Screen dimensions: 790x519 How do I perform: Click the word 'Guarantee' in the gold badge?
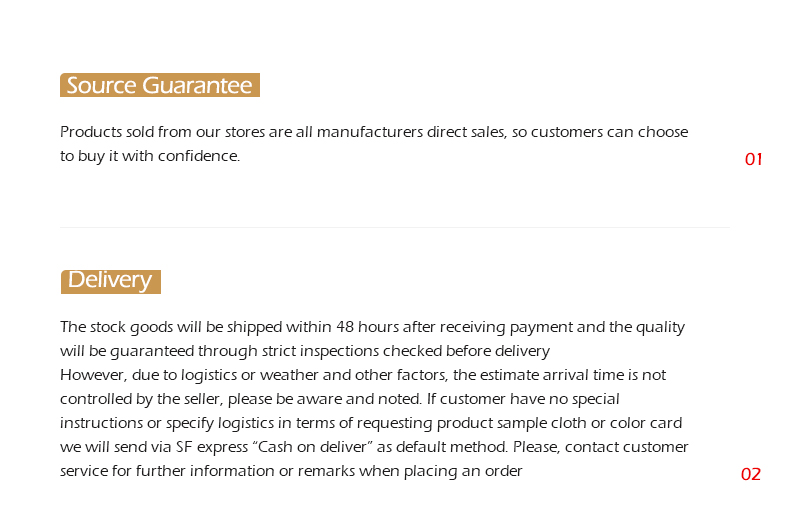(x=197, y=85)
